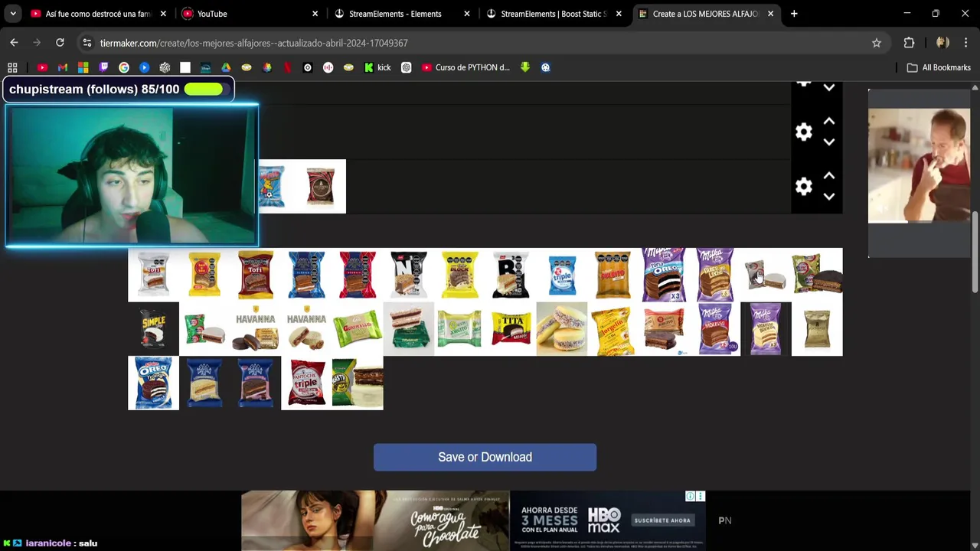Select the Jorgelin yellow alfajor image
This screenshot has height=551, width=980.
(x=612, y=329)
